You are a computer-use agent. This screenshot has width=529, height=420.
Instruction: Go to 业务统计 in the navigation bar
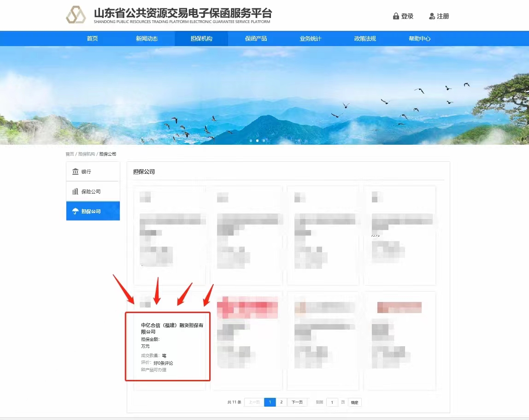310,39
